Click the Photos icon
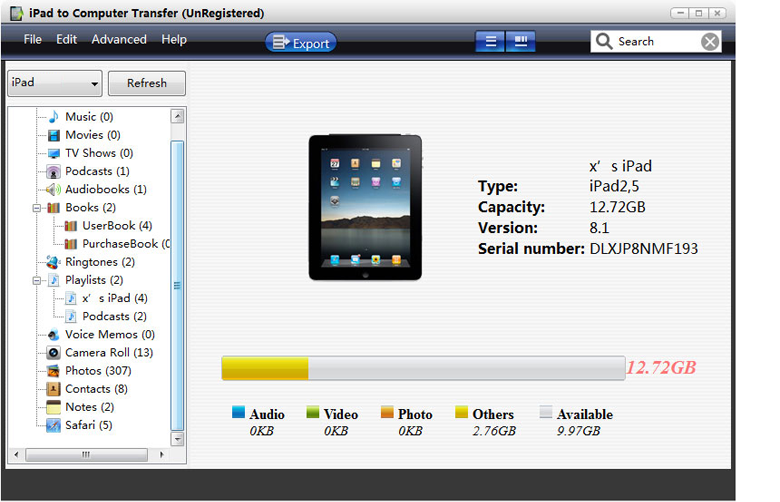Screen dimensions: 780x502 click(54, 371)
